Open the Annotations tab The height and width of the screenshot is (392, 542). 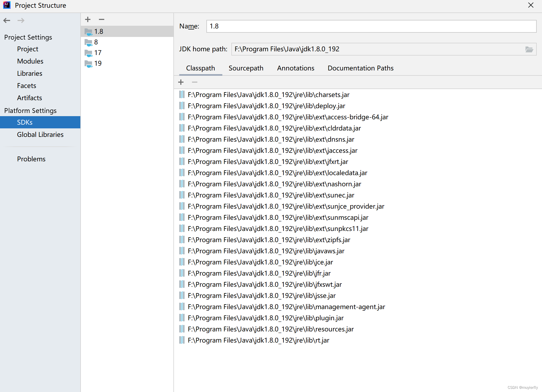pos(295,68)
